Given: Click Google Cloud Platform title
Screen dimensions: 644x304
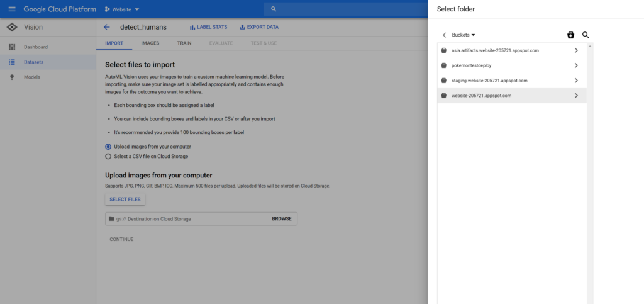Looking at the screenshot, I should point(60,9).
